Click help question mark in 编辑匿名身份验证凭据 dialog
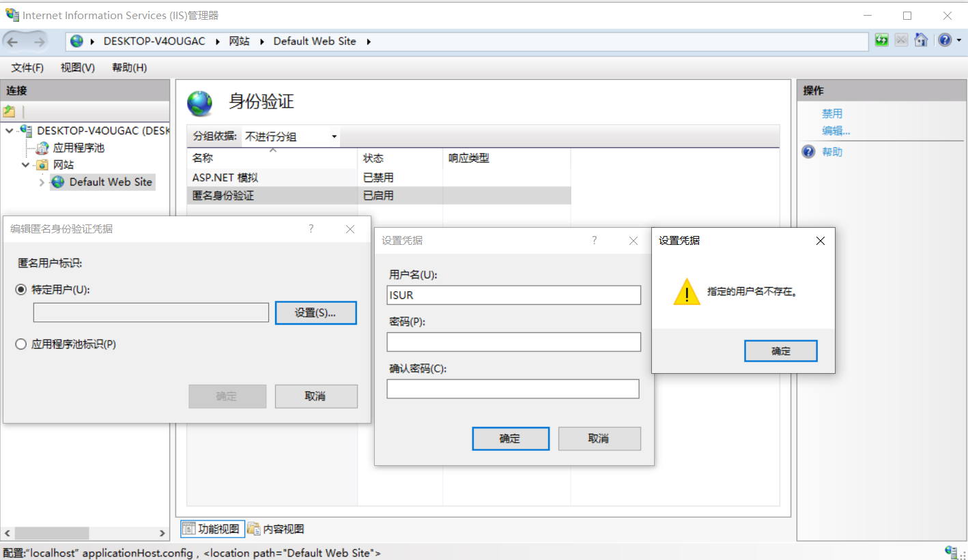Viewport: 968px width, 560px height. pyautogui.click(x=311, y=229)
